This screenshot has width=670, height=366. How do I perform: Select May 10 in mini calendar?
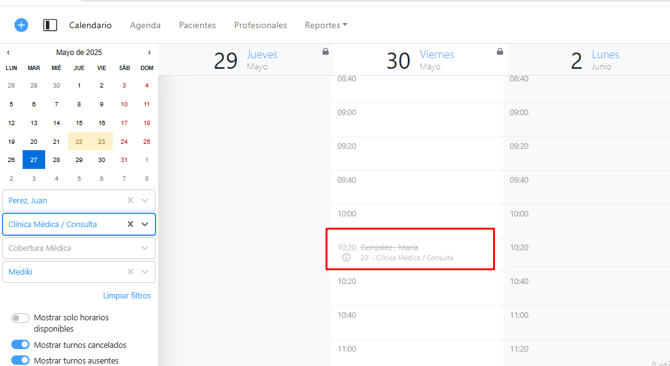coord(124,104)
